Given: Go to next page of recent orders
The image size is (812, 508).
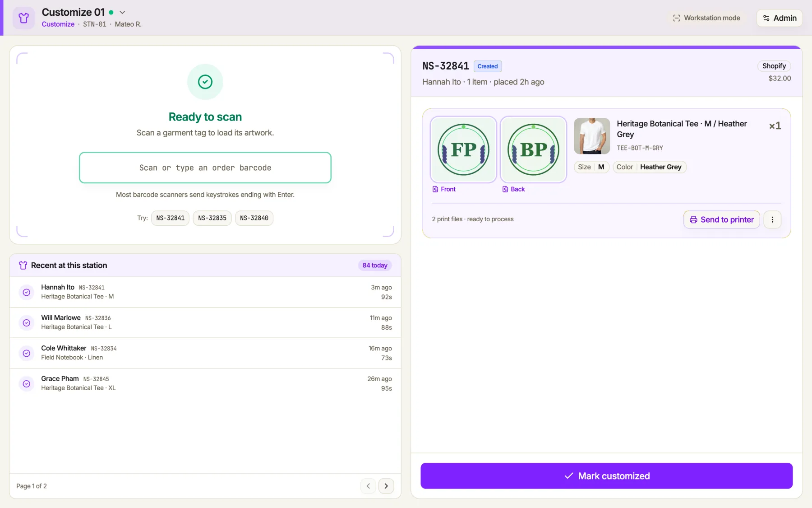Looking at the screenshot, I should (x=386, y=486).
